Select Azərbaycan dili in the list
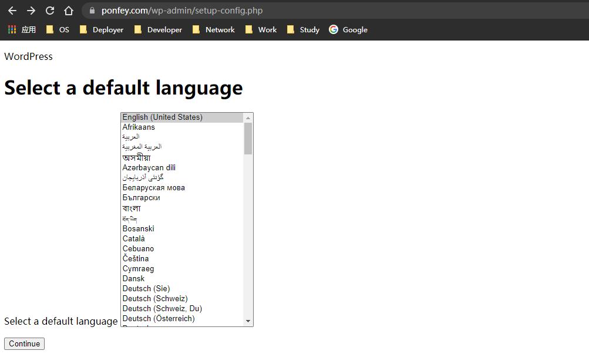589x364 pixels. tap(182, 167)
